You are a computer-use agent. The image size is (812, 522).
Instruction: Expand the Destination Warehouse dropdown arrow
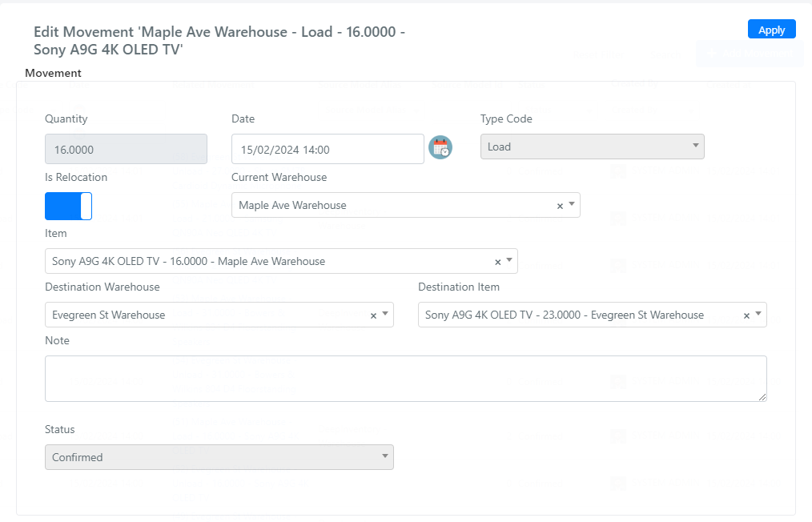384,314
